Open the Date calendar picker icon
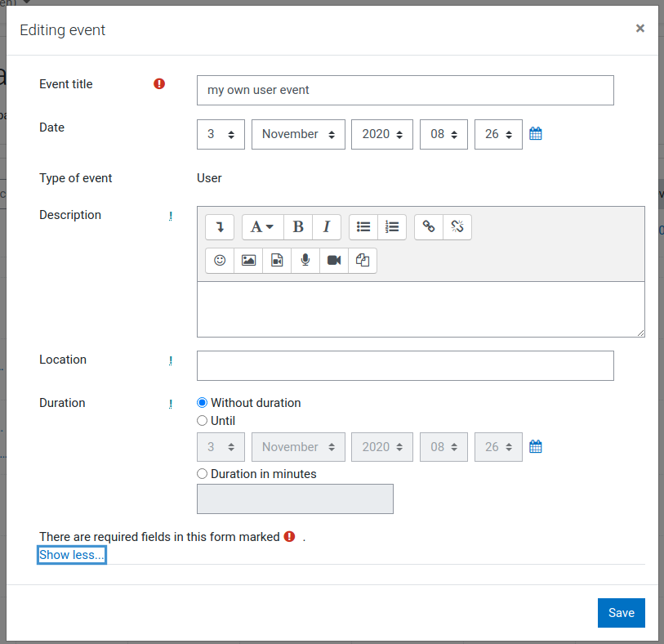 pyautogui.click(x=536, y=134)
